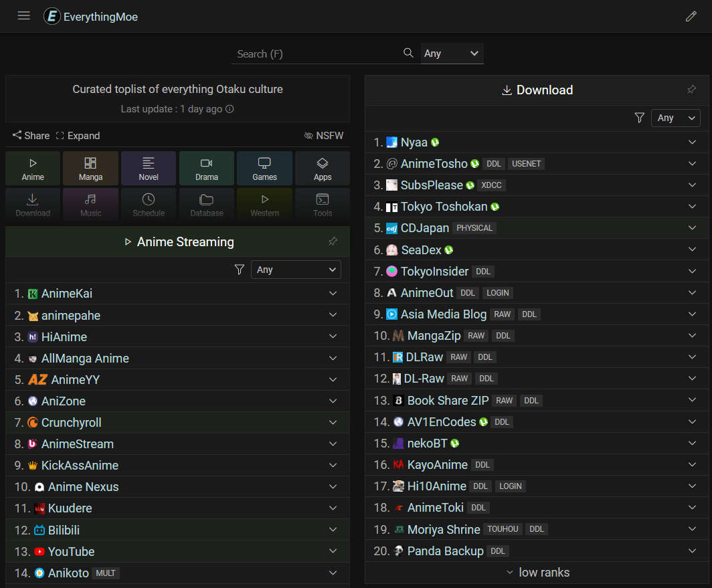This screenshot has height=588, width=712.
Task: Click the CDJapan favicon
Action: pyautogui.click(x=391, y=228)
